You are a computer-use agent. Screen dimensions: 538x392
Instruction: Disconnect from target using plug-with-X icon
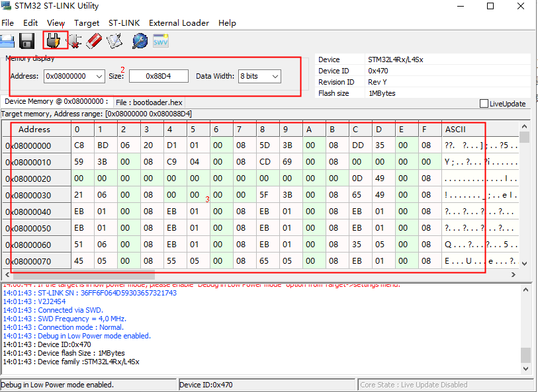75,40
